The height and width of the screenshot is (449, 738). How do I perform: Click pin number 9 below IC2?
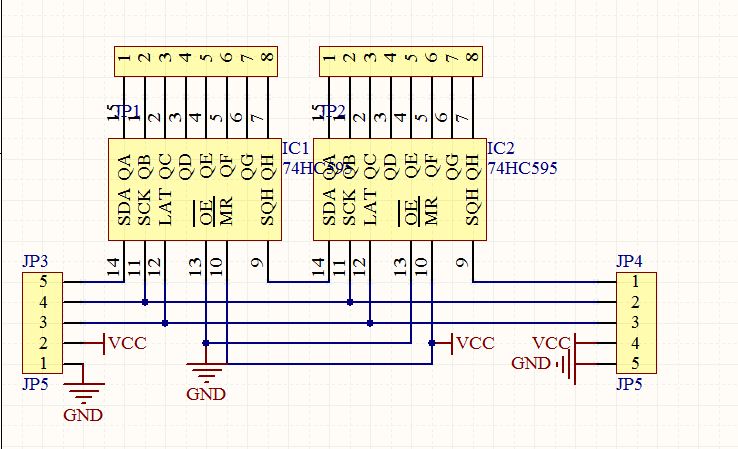pyautogui.click(x=462, y=262)
